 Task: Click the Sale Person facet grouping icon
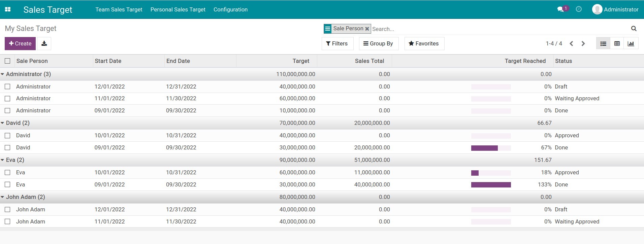(327, 29)
